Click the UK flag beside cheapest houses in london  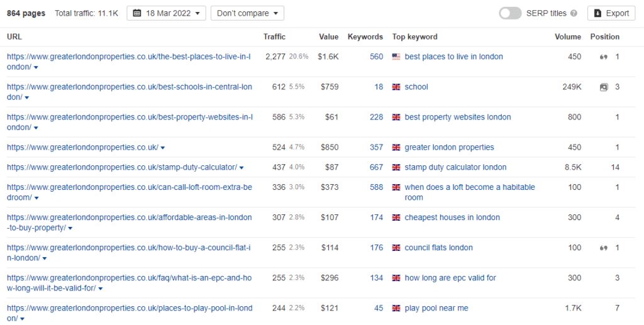point(396,218)
